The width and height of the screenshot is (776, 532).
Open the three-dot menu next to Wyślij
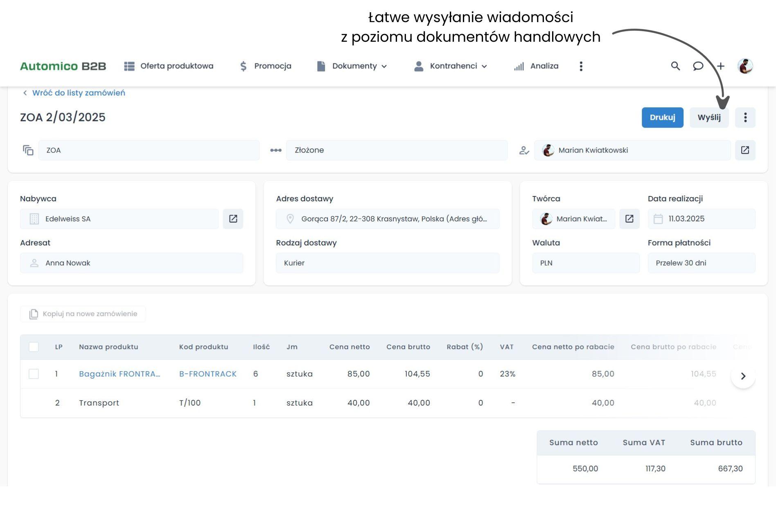745,117
